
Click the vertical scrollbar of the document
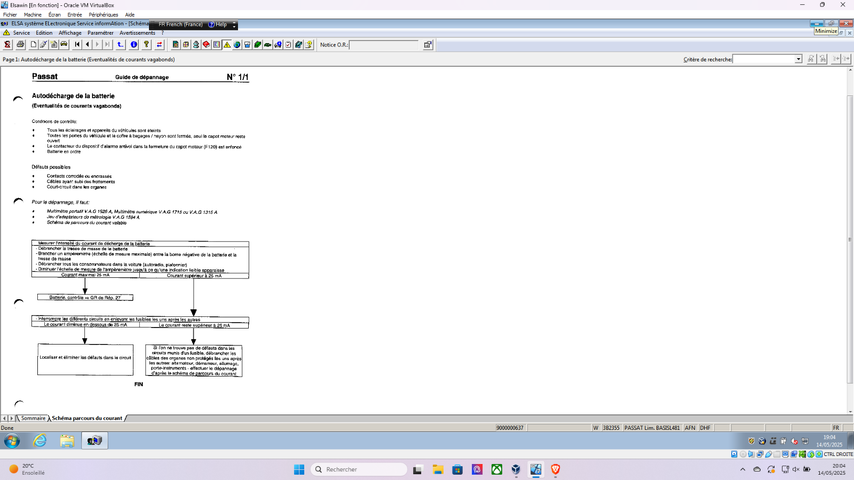(850, 238)
